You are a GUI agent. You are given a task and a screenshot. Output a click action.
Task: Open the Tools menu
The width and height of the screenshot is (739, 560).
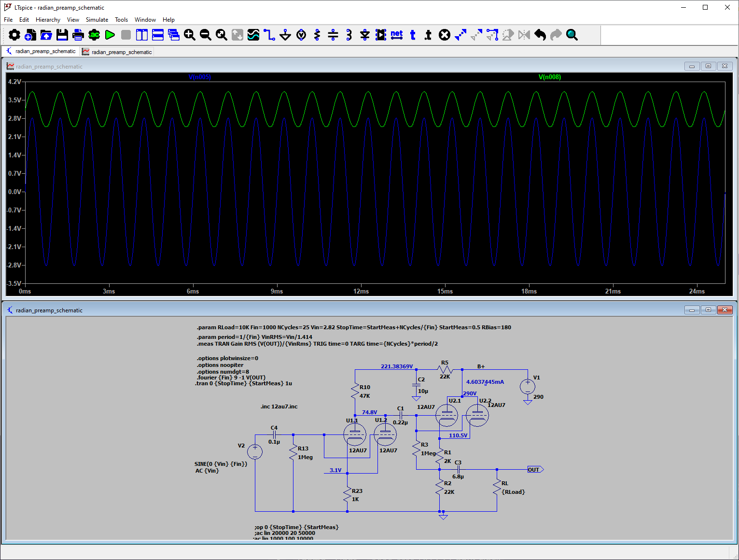121,20
